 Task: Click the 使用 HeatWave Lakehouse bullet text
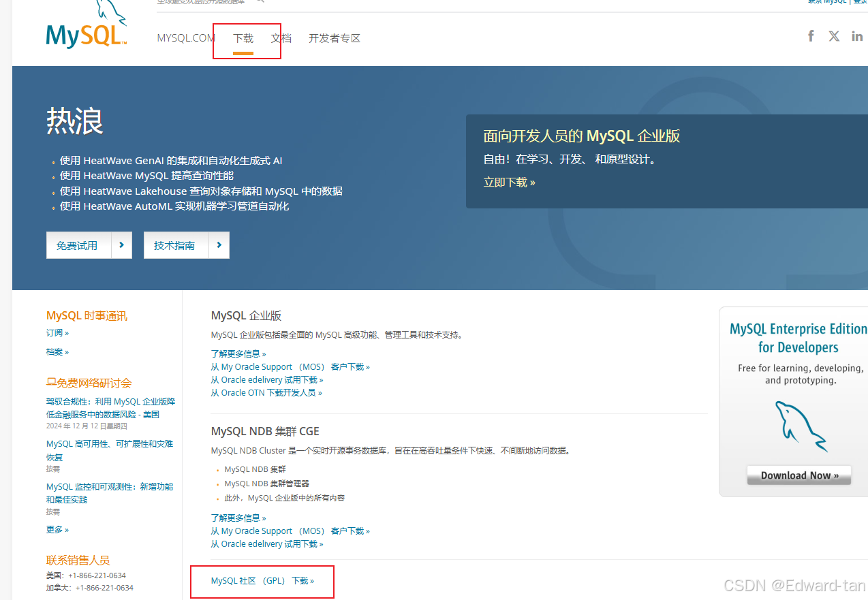point(201,191)
